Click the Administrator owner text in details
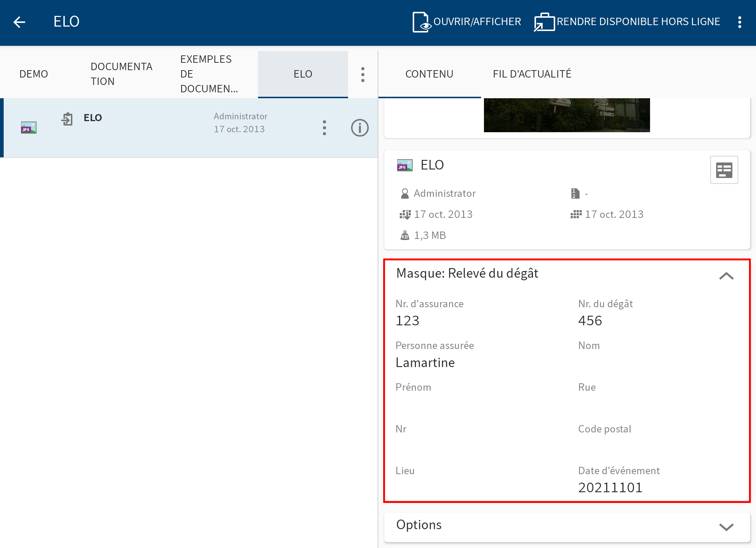This screenshot has height=548, width=756. tap(445, 193)
